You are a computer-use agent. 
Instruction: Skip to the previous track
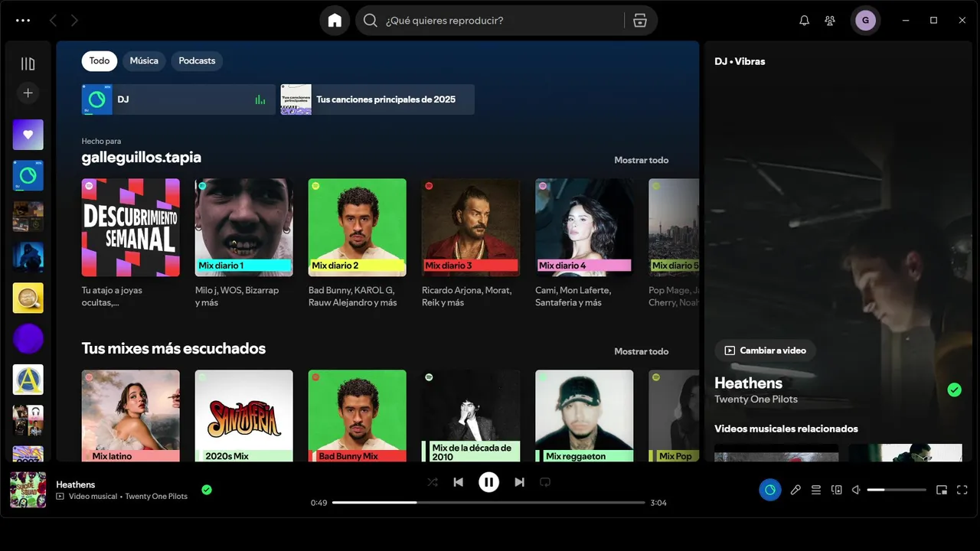[458, 482]
